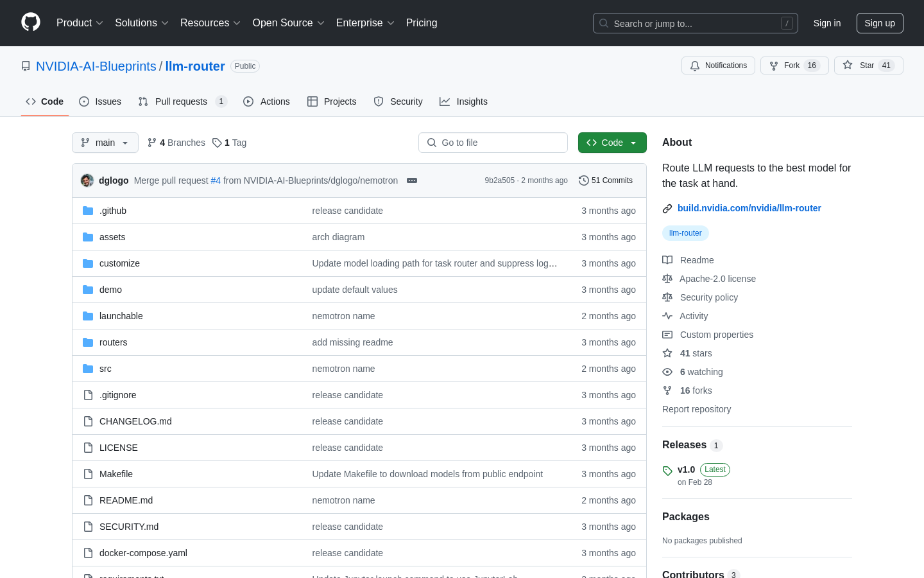Open the NVIDIA-AI-Blueprints owner link
This screenshot has height=578, width=924.
[x=96, y=66]
